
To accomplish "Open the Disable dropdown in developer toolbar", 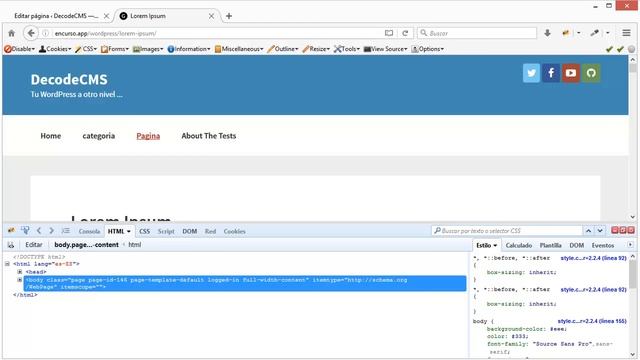I will [20, 49].
